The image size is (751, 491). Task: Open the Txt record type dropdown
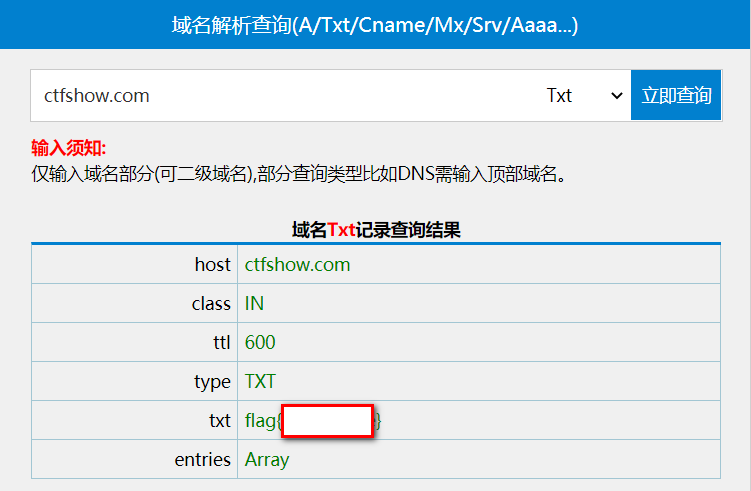[x=584, y=96]
